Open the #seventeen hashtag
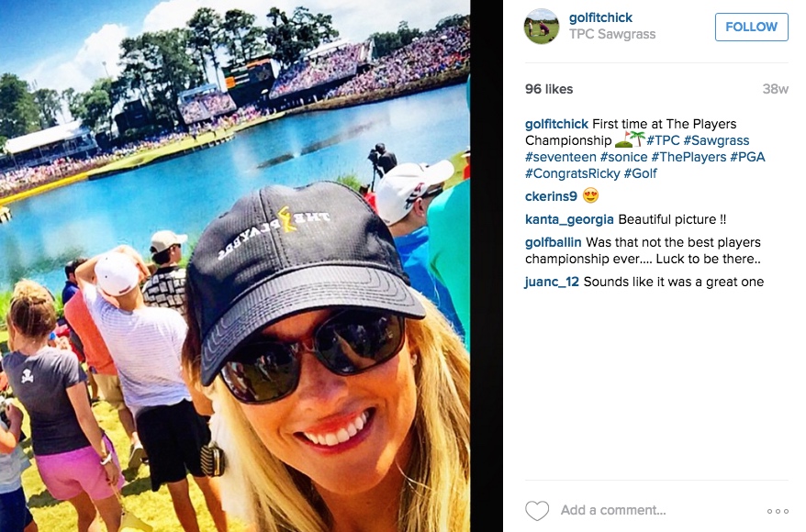This screenshot has height=532, width=806. coord(560,157)
